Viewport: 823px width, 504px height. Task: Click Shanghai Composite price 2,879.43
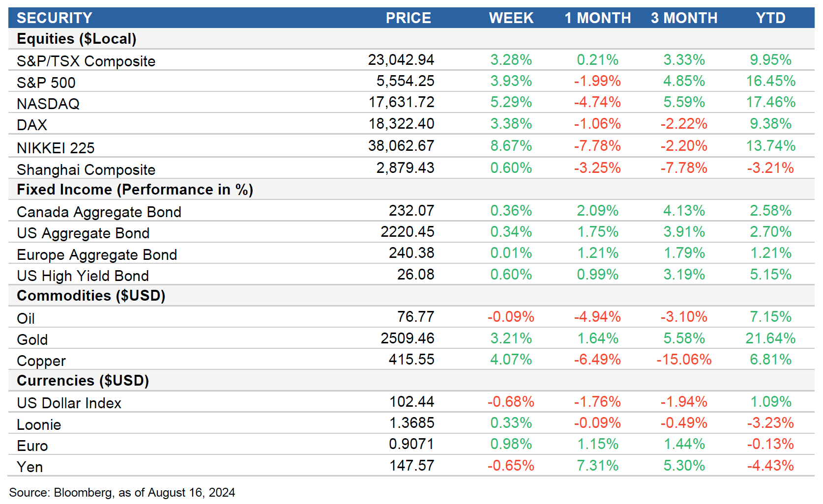pos(406,168)
